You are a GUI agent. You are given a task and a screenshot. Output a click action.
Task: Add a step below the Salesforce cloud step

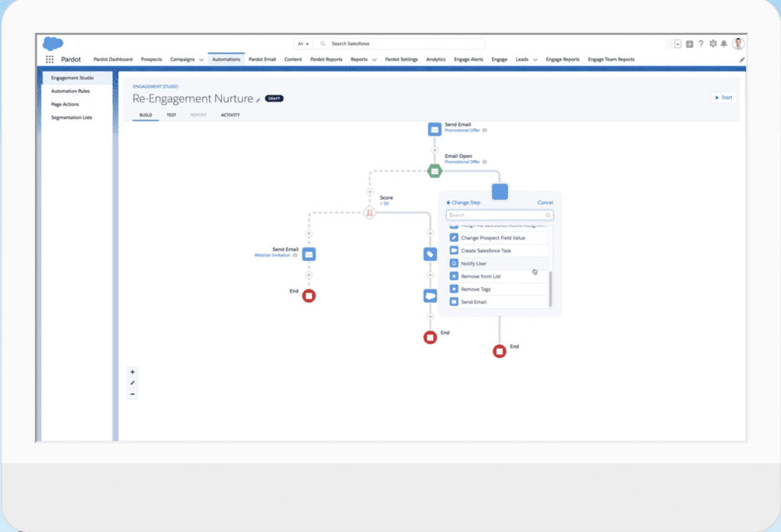click(x=430, y=316)
